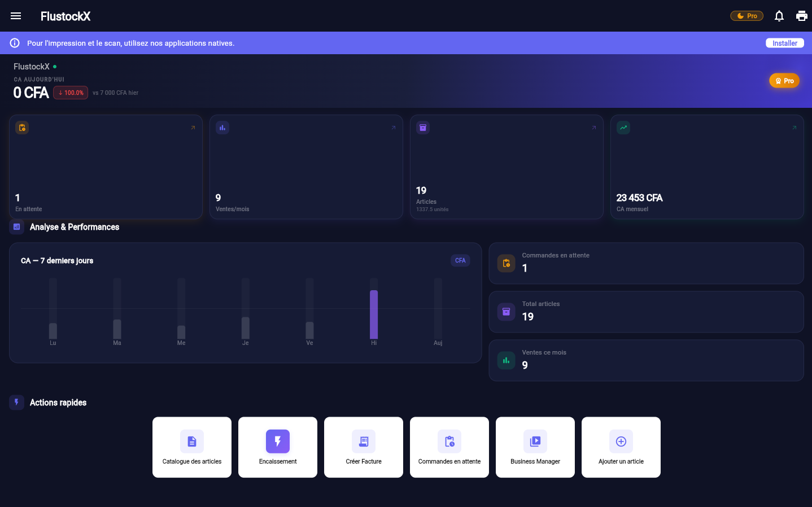This screenshot has width=812, height=507.
Task: Click the Installer button
Action: point(785,43)
